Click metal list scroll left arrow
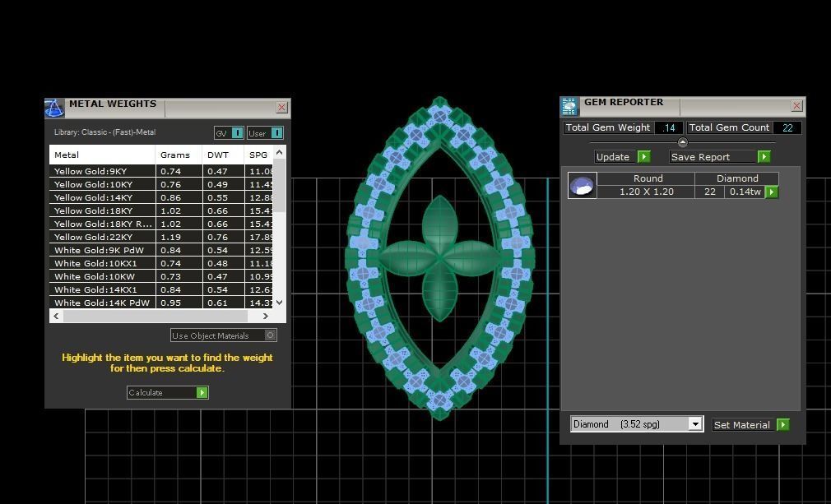 56,316
